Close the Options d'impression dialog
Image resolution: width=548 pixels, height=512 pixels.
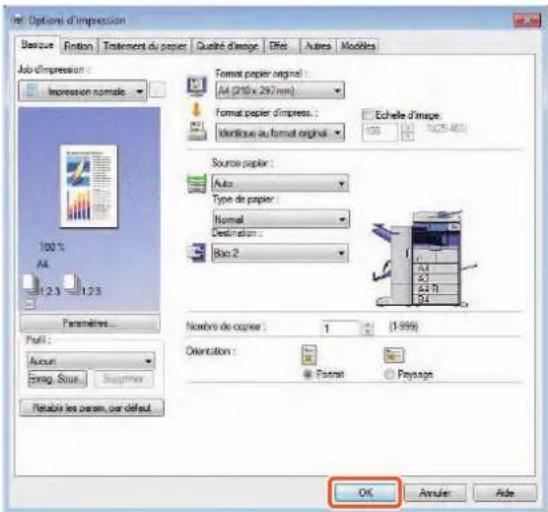526,20
